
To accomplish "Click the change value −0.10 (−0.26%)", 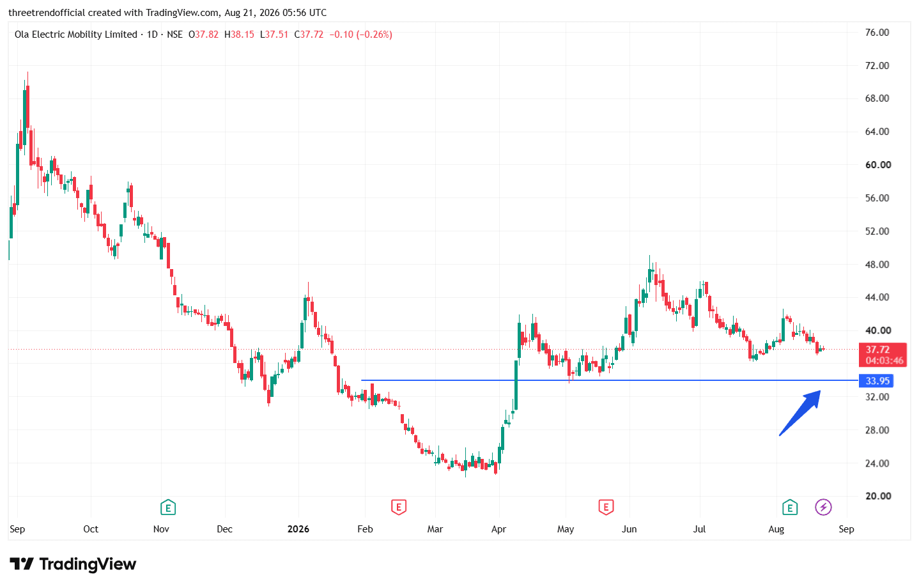I will pos(360,35).
